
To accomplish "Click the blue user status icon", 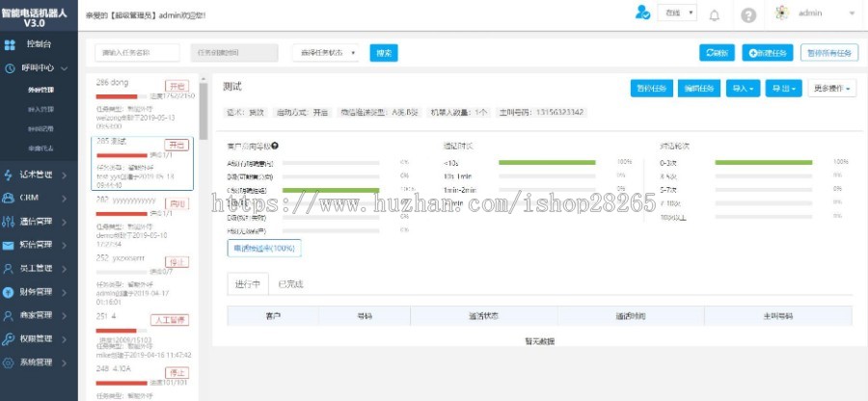I will [x=642, y=13].
